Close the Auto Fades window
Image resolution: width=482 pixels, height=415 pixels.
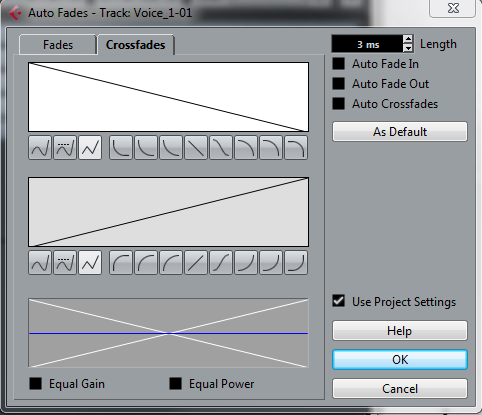tap(453, 8)
